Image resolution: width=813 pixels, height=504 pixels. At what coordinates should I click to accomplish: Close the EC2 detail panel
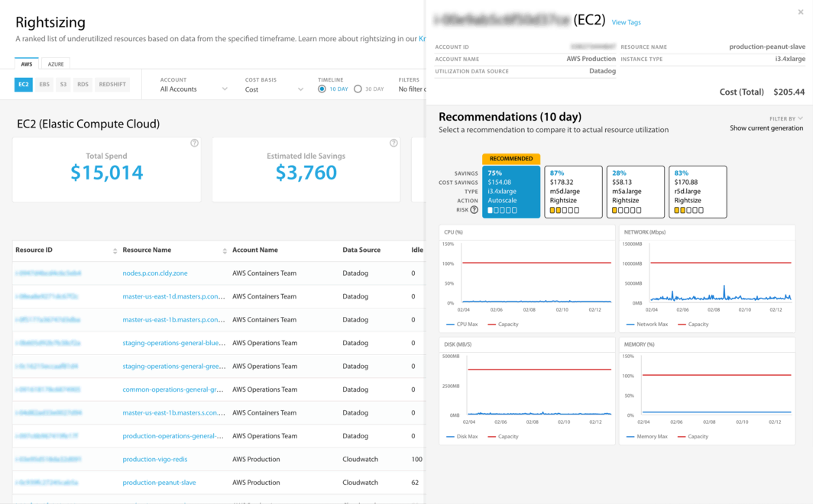coord(800,12)
